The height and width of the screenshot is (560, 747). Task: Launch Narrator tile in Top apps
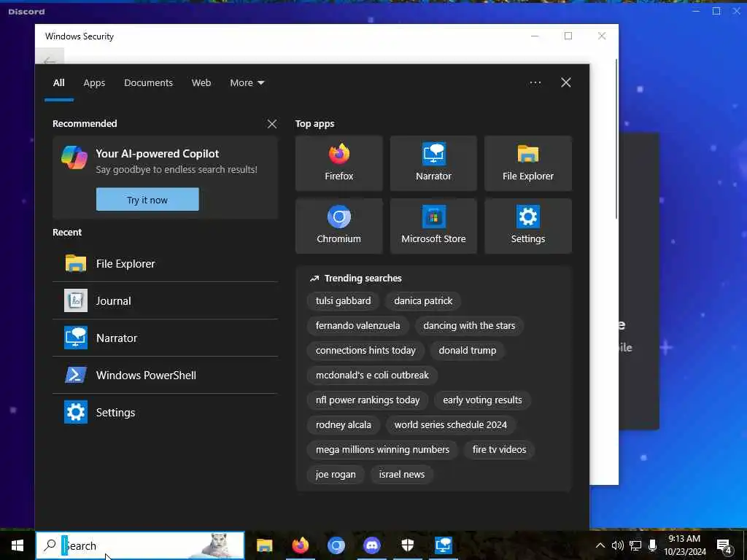tap(433, 163)
